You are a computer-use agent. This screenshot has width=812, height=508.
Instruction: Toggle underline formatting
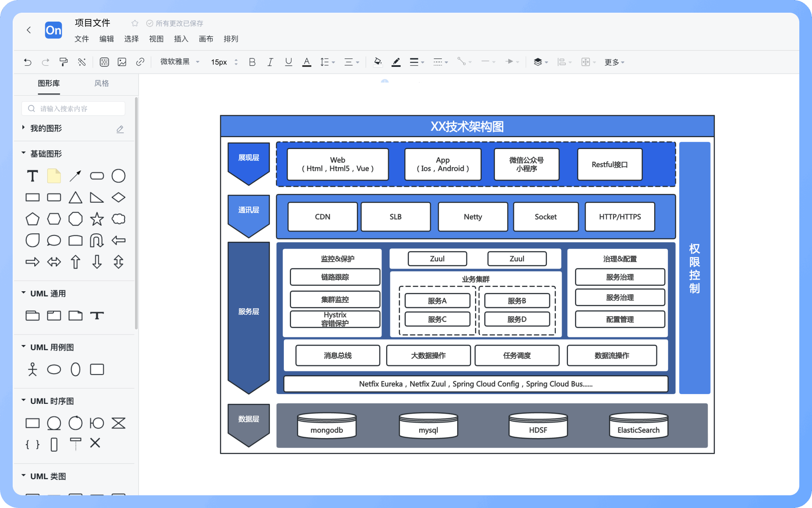(x=288, y=62)
